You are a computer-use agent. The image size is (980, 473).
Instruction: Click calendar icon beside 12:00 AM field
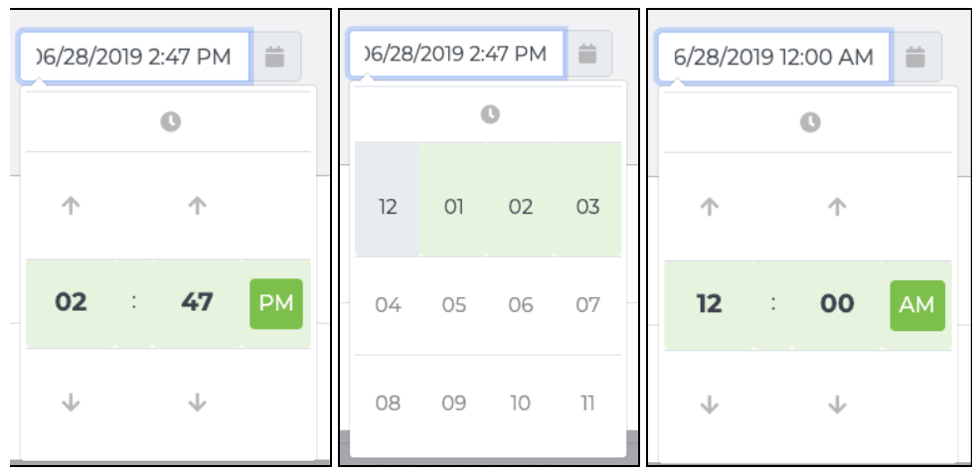pos(915,57)
